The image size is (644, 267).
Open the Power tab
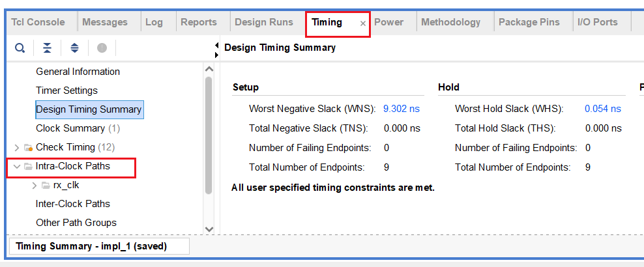[x=388, y=22]
